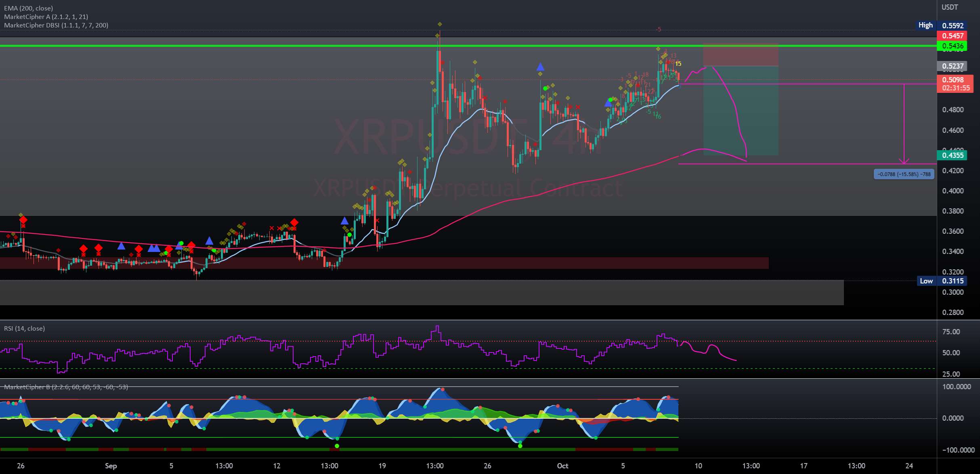980x474 pixels.
Task: Select the green 0.5436 price level tag
Action: [x=953, y=46]
